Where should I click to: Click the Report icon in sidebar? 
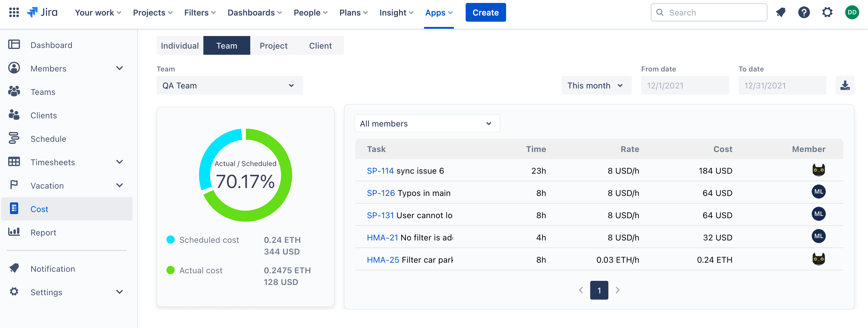[14, 232]
